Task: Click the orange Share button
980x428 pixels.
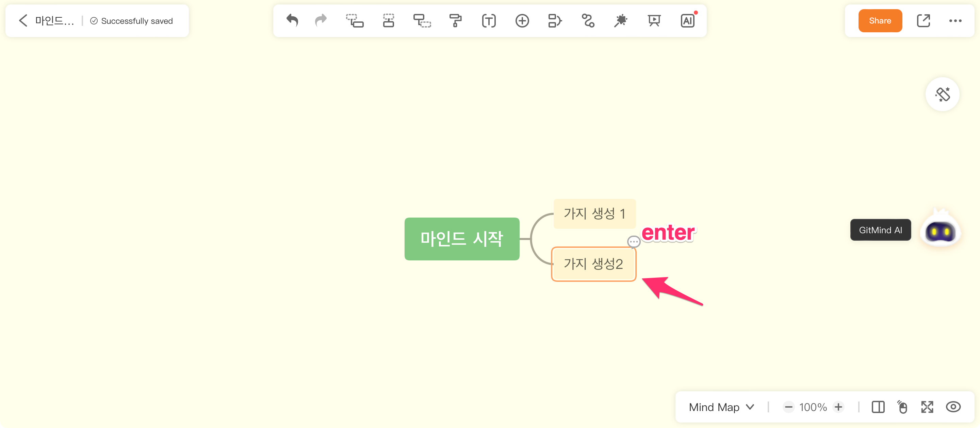Action: click(x=880, y=20)
